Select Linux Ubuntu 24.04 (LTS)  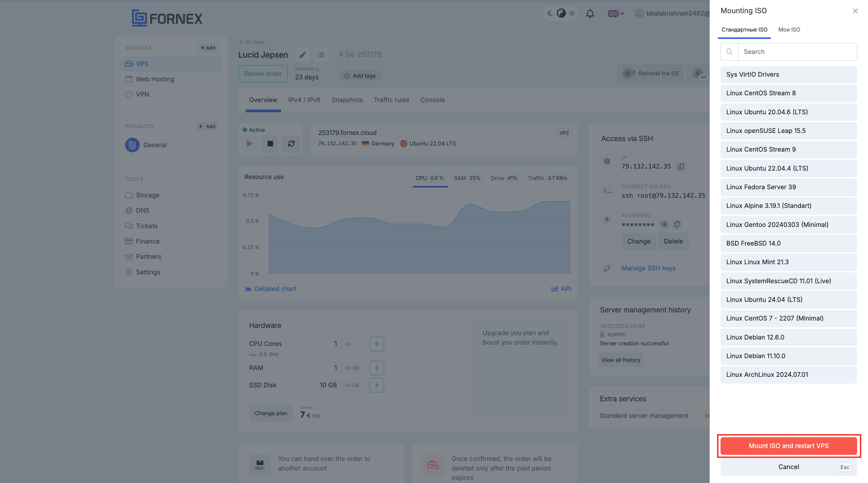point(789,300)
